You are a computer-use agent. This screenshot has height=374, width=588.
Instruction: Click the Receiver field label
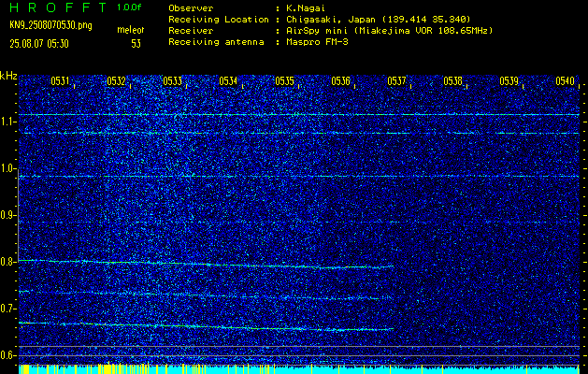pos(191,31)
